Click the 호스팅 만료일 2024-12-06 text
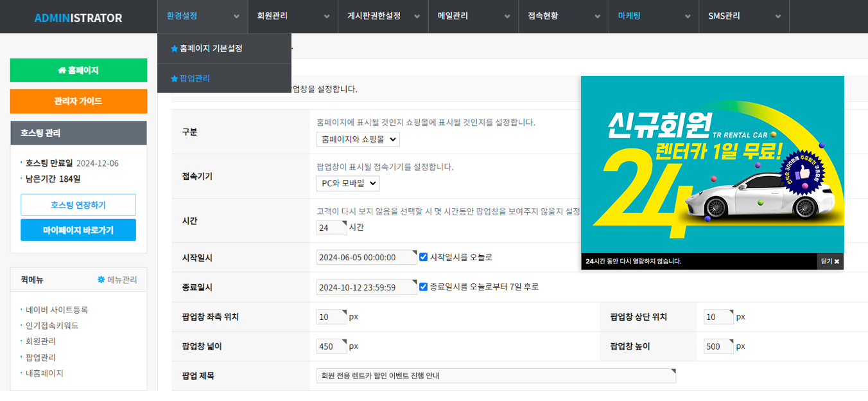The image size is (868, 401). click(72, 163)
